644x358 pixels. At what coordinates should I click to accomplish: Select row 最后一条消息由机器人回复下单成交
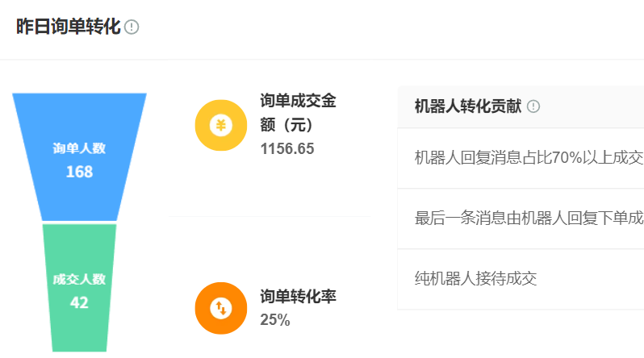(521, 219)
